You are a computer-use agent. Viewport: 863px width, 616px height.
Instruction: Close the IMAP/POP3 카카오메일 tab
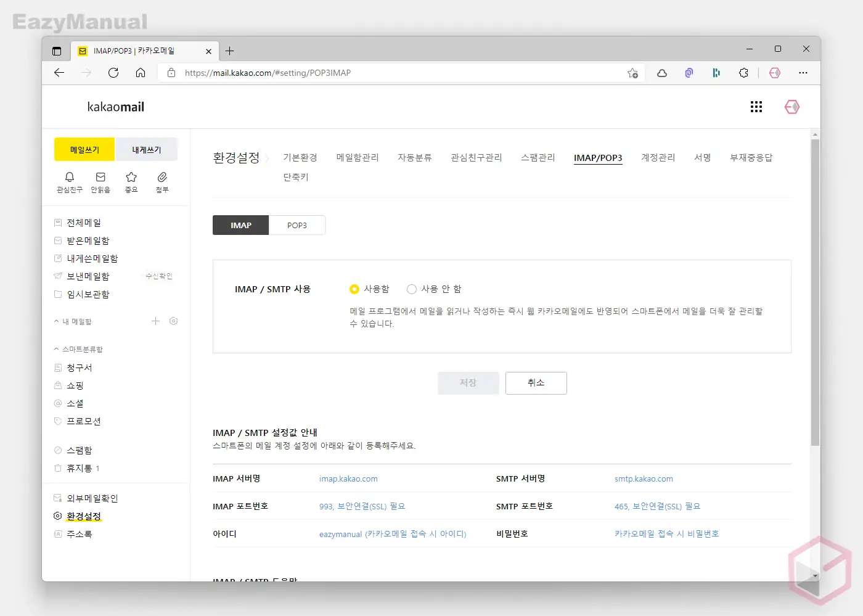(x=208, y=51)
